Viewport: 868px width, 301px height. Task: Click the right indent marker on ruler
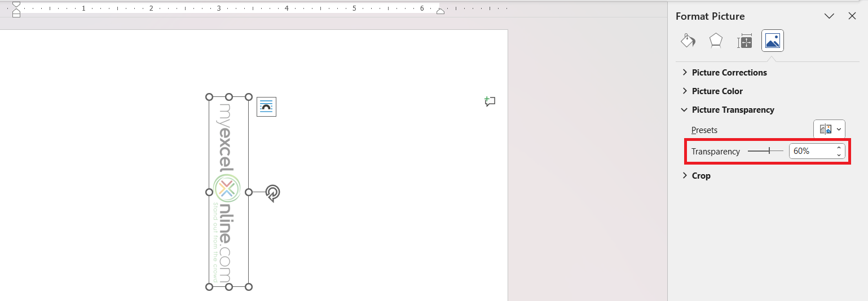[x=440, y=10]
